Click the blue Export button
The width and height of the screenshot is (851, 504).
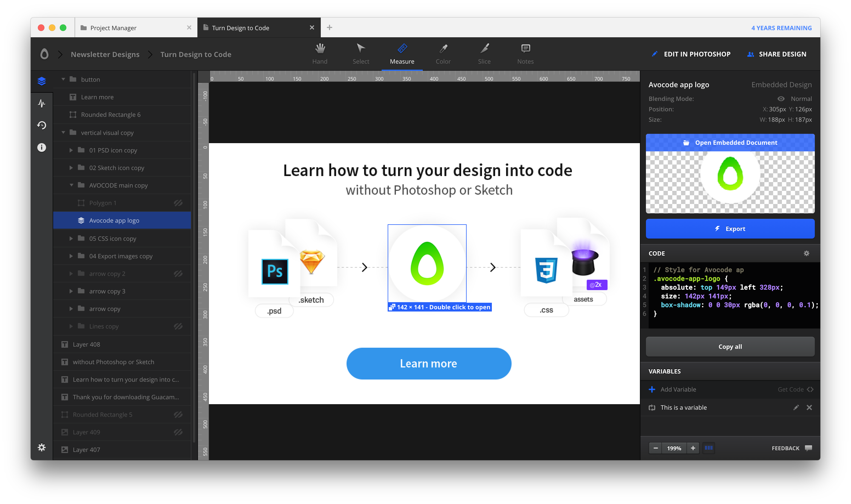tap(730, 229)
